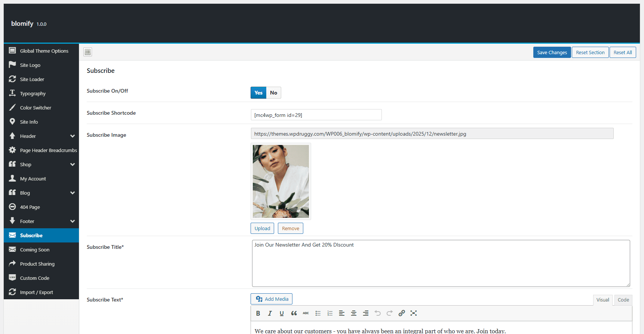
Task: Click the Coming Soon envelope icon
Action: coord(12,249)
